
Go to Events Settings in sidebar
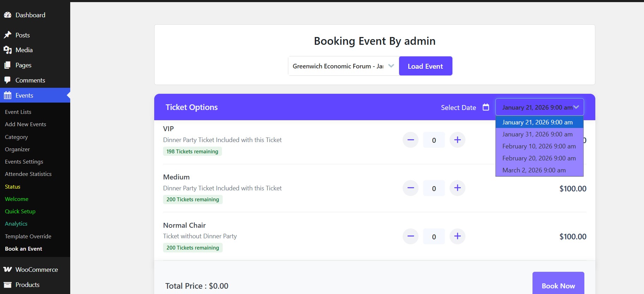[x=24, y=162]
